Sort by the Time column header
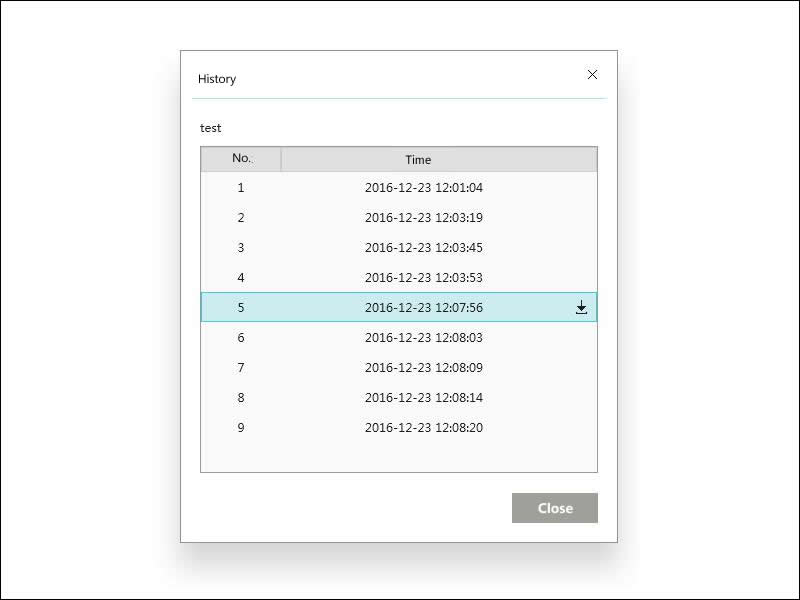Image resolution: width=800 pixels, height=600 pixels. click(x=439, y=159)
